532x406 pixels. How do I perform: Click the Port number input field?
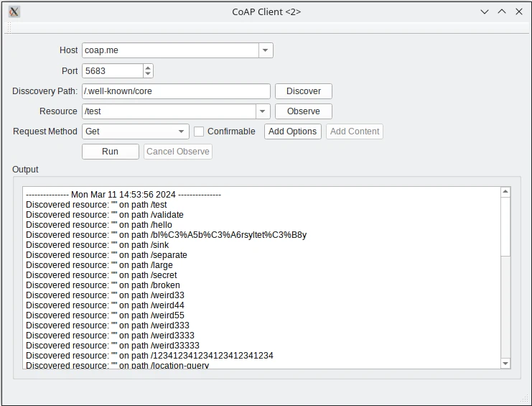112,71
